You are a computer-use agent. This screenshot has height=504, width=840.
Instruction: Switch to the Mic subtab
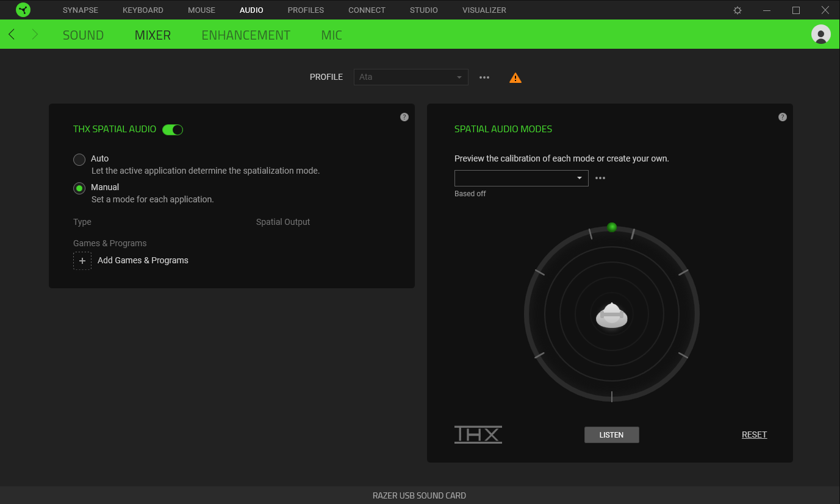pyautogui.click(x=331, y=35)
